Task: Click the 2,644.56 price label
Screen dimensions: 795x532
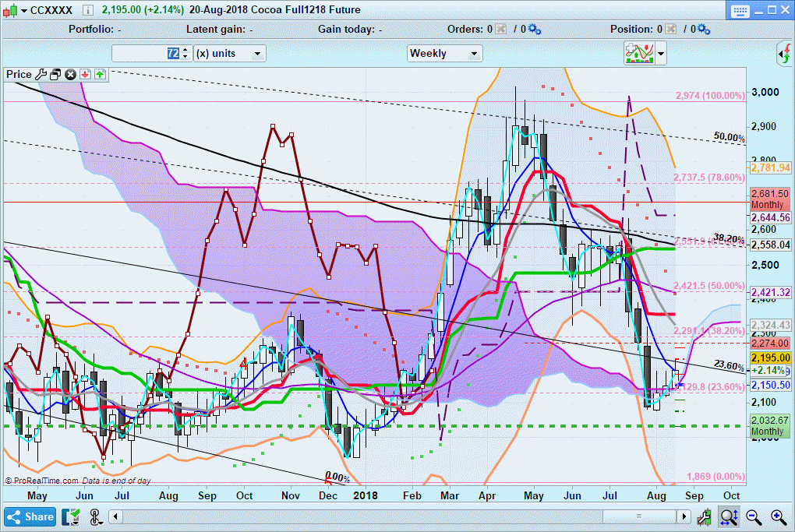Action: click(770, 217)
